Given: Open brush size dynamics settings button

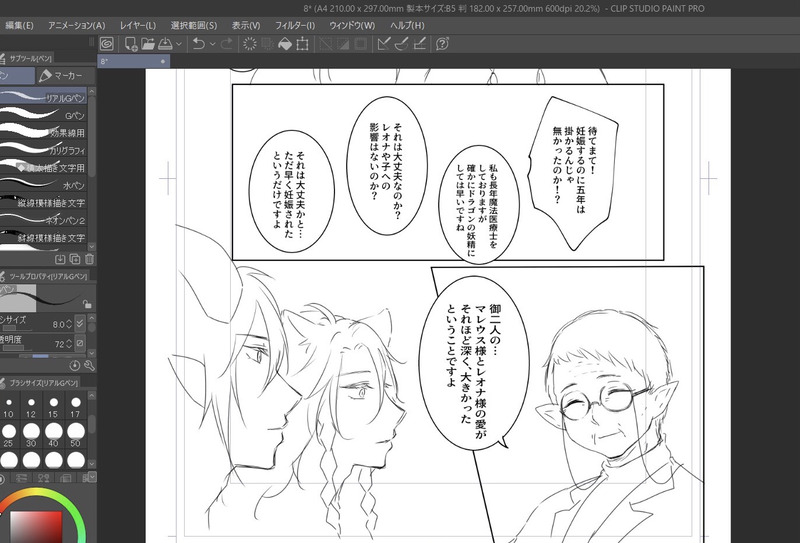Looking at the screenshot, I should [80, 324].
